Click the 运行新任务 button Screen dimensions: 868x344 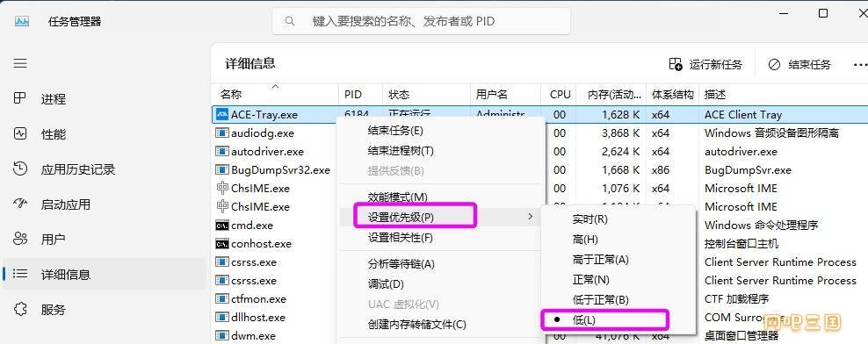tap(705, 65)
